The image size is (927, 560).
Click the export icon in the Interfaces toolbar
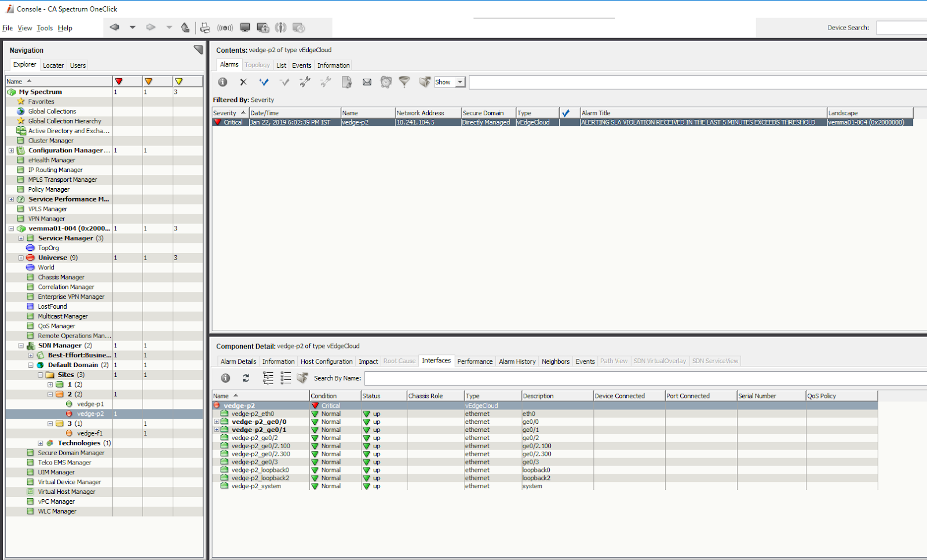coord(302,378)
